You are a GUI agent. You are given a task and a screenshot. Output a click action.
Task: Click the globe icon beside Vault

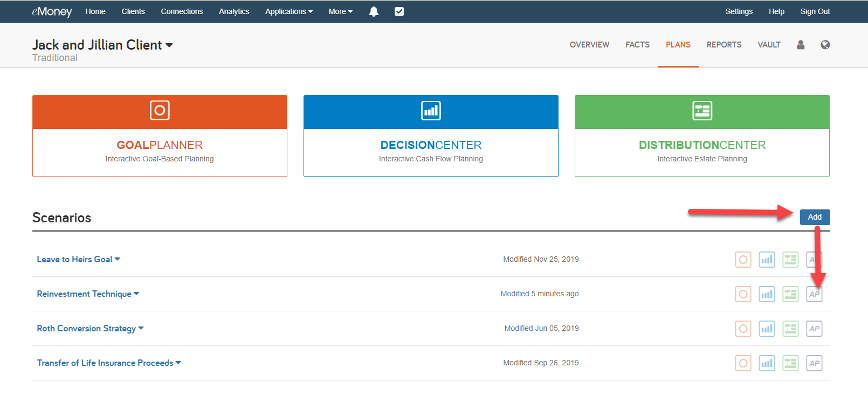825,45
